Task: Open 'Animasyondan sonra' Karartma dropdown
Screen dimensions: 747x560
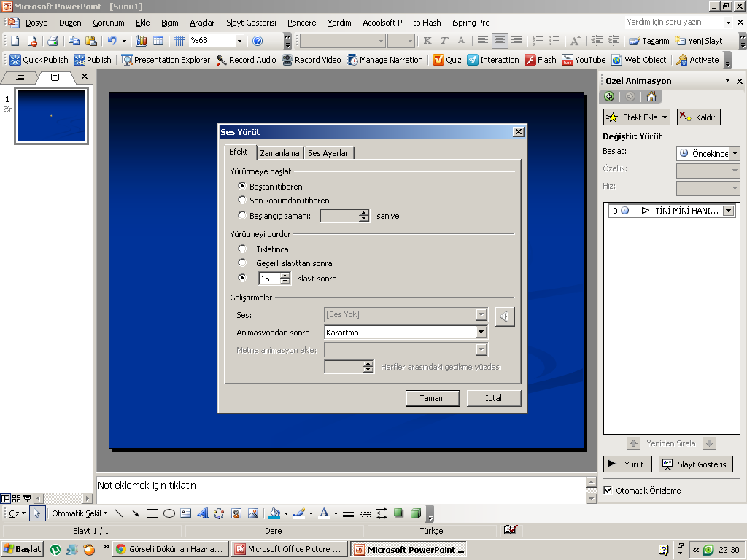Action: tap(481, 332)
